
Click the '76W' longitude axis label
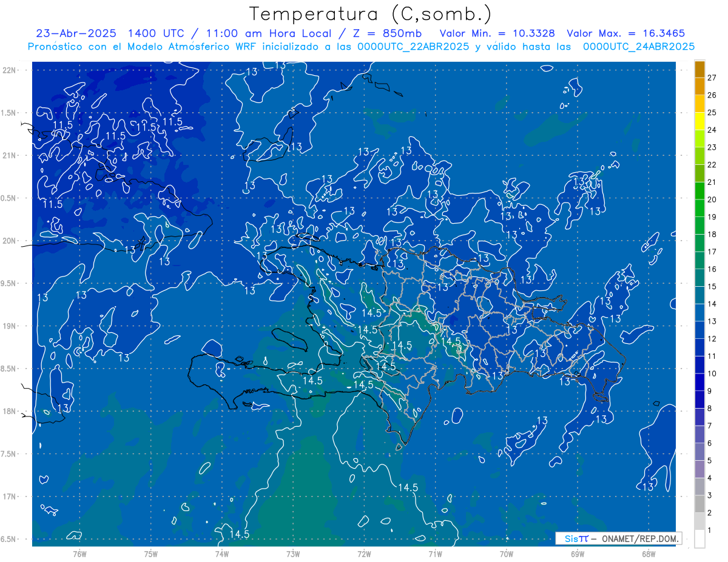click(79, 554)
